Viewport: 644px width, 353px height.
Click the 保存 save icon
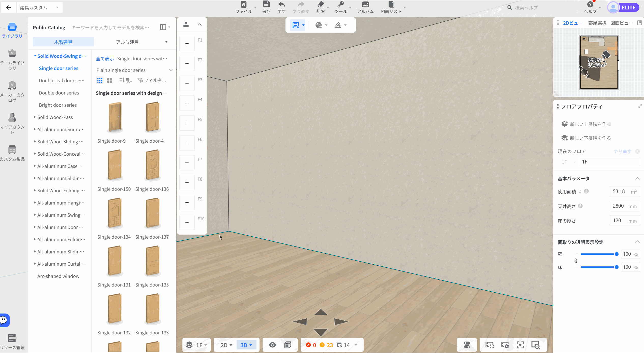tap(266, 5)
